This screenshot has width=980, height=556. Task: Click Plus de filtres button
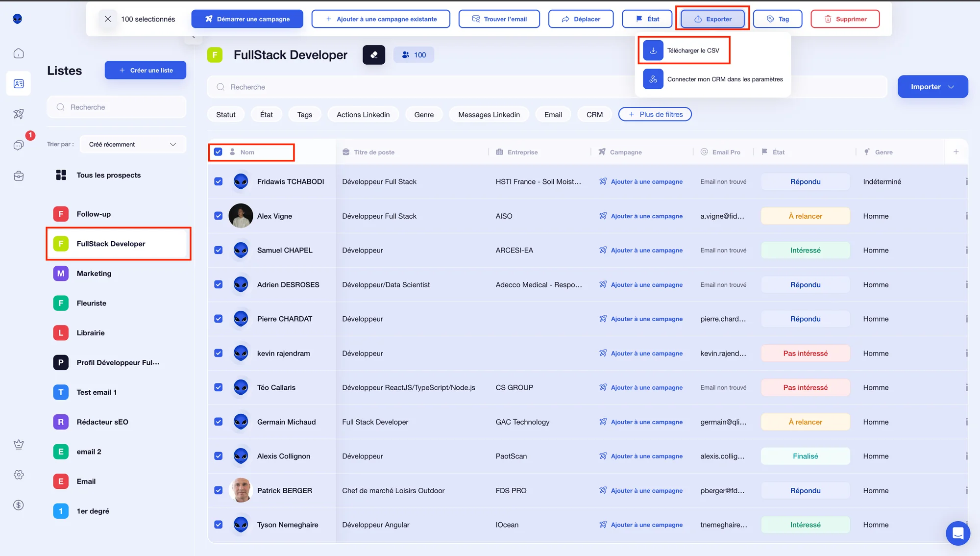[655, 114]
